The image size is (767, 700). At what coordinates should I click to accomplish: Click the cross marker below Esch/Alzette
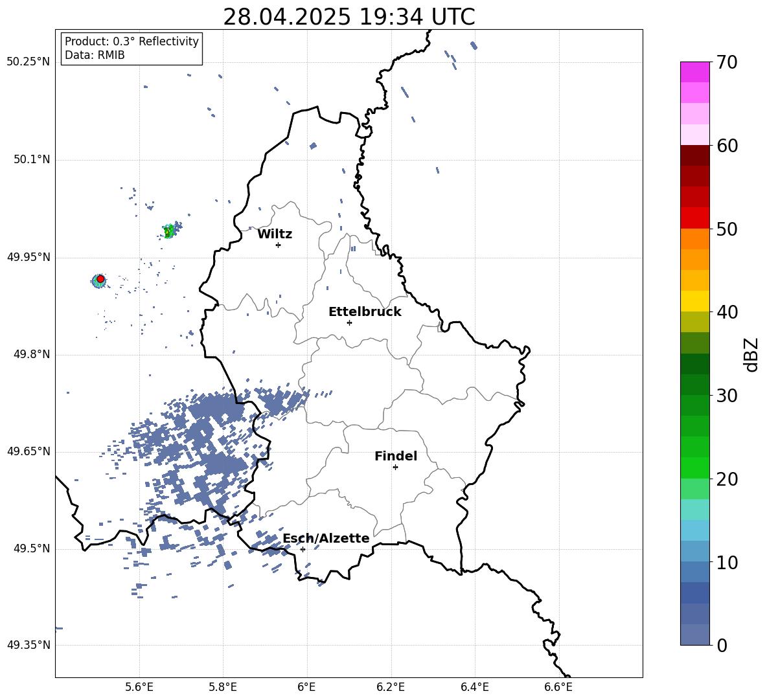(x=303, y=549)
